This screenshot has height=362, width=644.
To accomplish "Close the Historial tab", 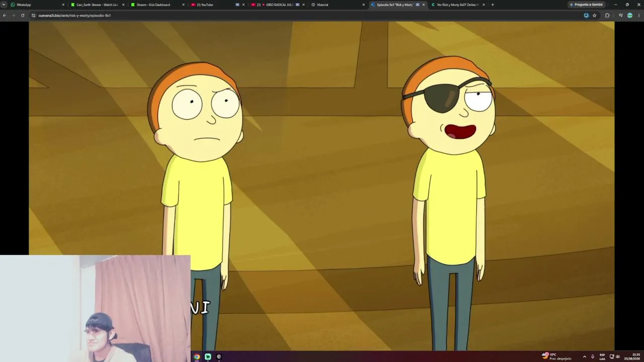I will [363, 5].
